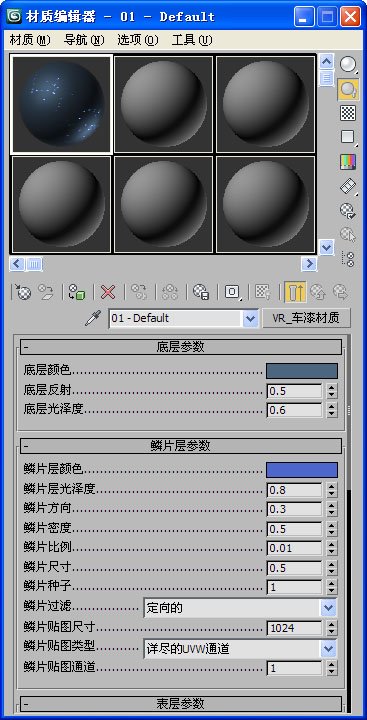The image size is (367, 720).
Task: Click the 鳞片贴图尺寸 value field 1024
Action: click(294, 628)
